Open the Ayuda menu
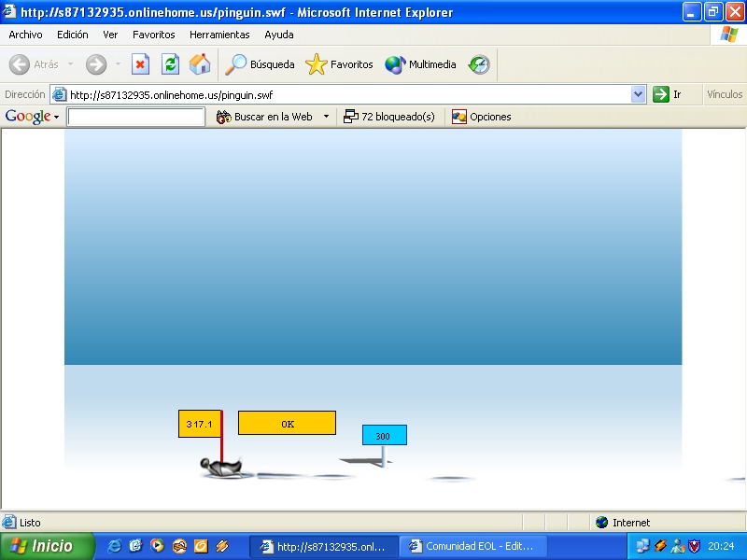Image resolution: width=747 pixels, height=560 pixels. pyautogui.click(x=278, y=35)
